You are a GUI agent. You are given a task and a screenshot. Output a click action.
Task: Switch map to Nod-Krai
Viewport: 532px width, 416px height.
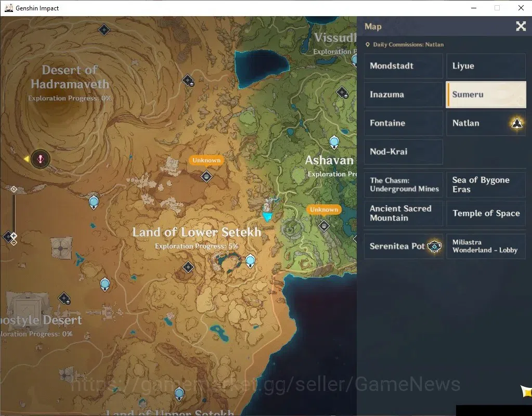[x=404, y=151]
